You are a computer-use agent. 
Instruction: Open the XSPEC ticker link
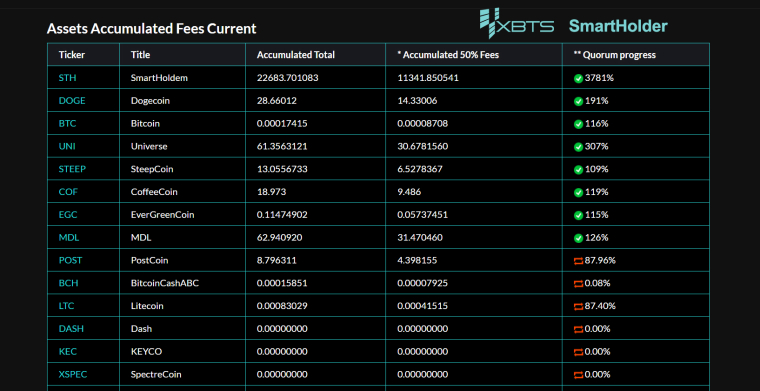73,375
